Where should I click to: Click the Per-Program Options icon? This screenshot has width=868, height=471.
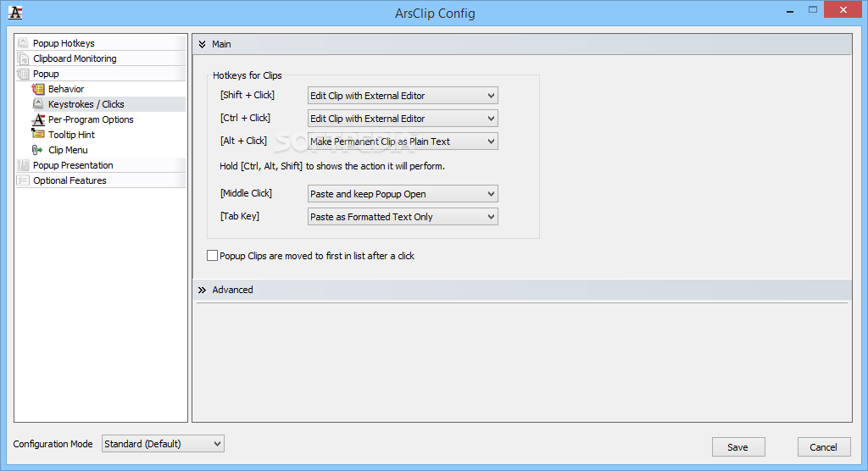coord(38,119)
